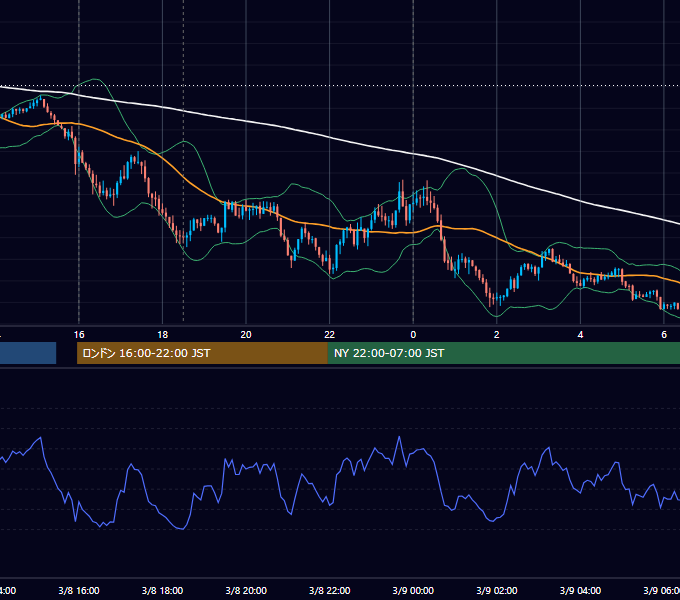Click the "3/8 22:00" date label
The image size is (680, 600).
tap(330, 590)
